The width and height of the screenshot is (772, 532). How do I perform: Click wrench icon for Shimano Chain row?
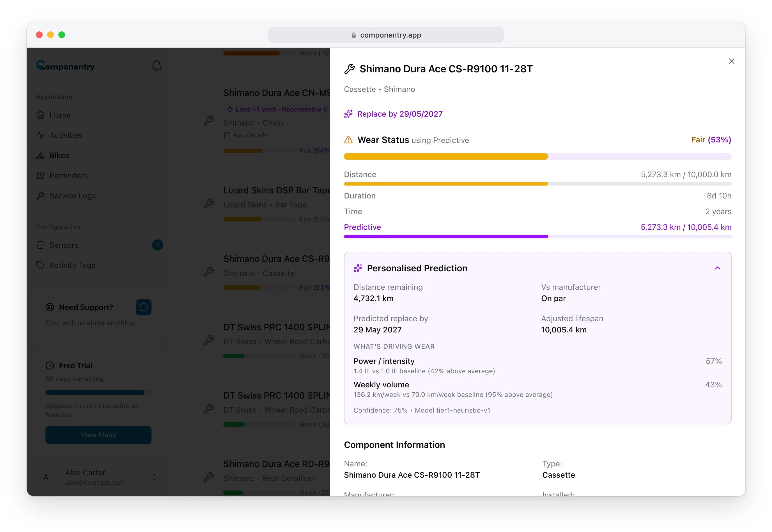(x=209, y=121)
